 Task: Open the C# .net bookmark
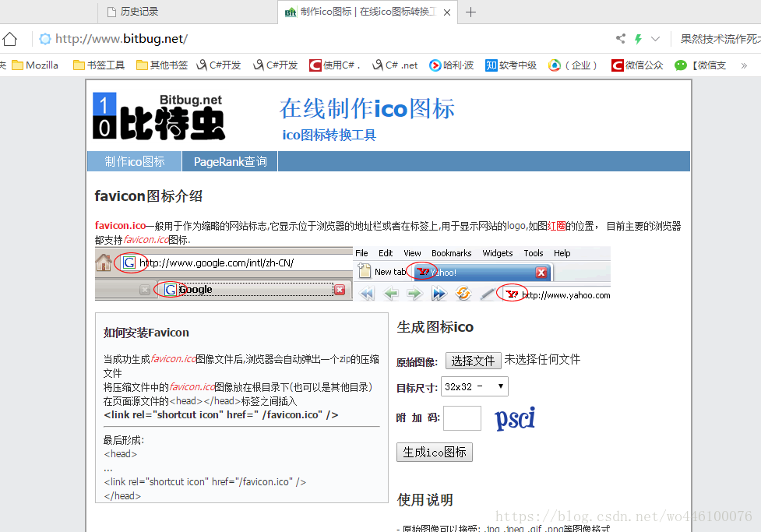[395, 65]
